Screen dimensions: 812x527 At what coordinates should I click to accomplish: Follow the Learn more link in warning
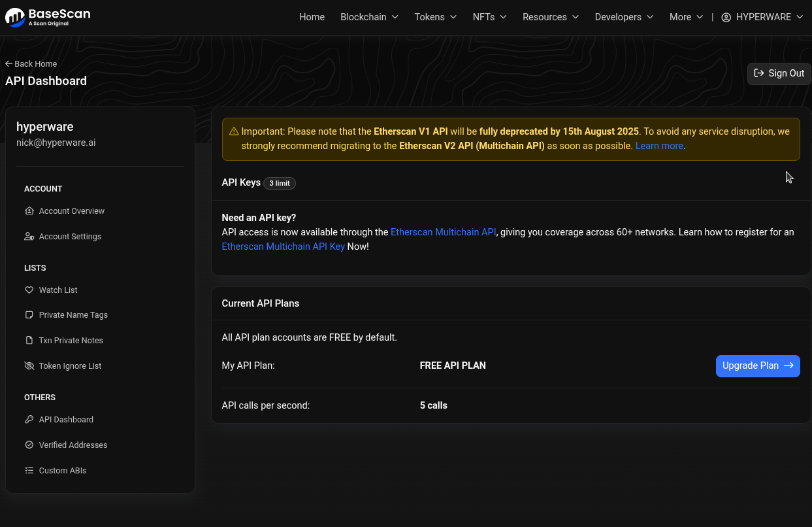(x=658, y=146)
